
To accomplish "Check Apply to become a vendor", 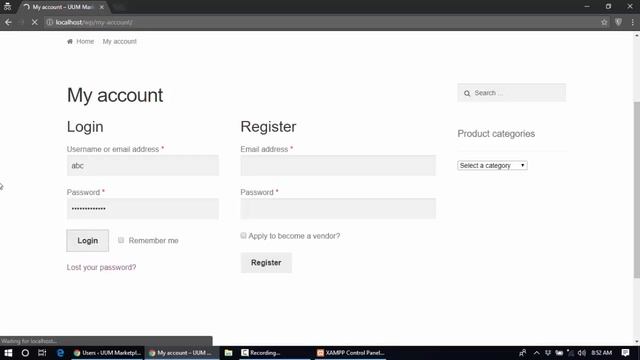I will [243, 236].
